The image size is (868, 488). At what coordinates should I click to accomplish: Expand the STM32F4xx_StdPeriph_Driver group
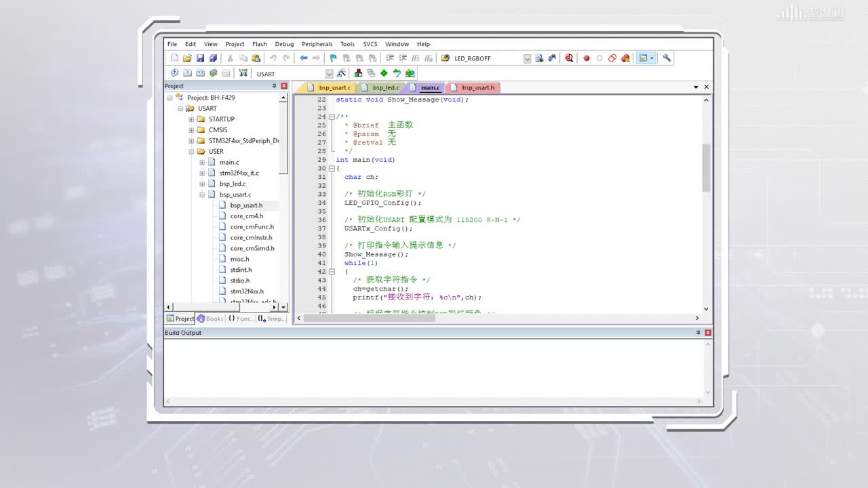191,141
